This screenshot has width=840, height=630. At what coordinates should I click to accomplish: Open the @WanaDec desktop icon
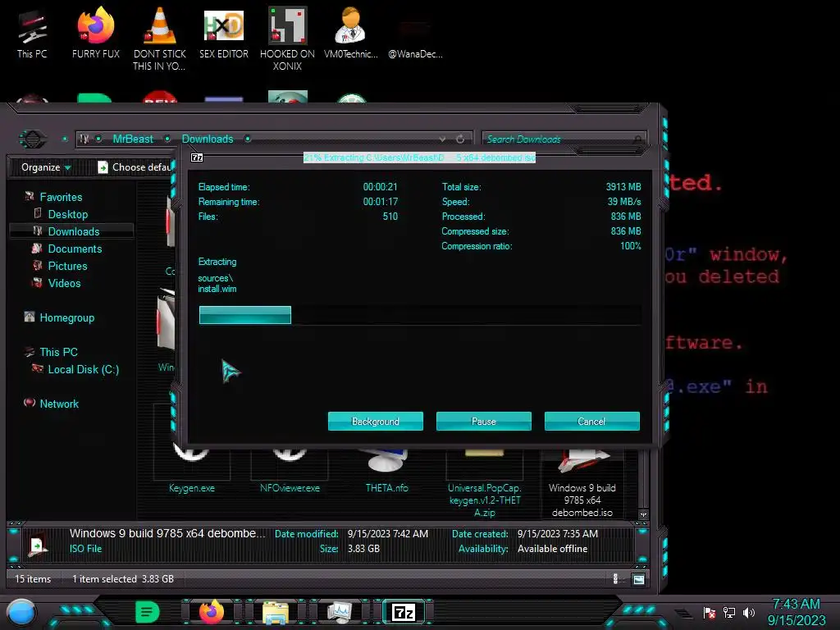[415, 39]
